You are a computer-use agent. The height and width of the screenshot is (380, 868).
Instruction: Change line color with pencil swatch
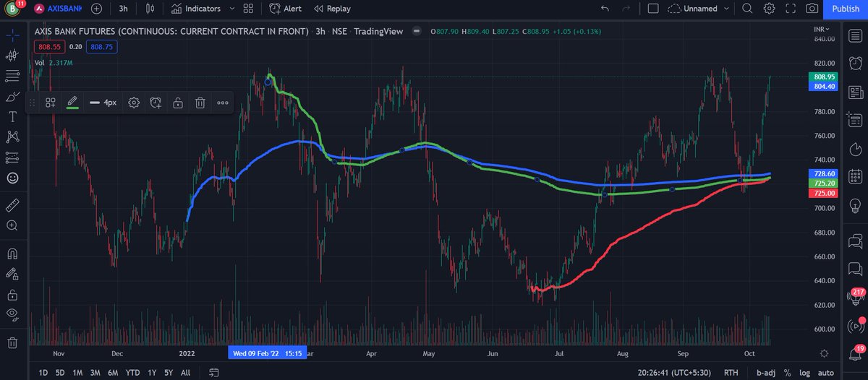pyautogui.click(x=72, y=103)
